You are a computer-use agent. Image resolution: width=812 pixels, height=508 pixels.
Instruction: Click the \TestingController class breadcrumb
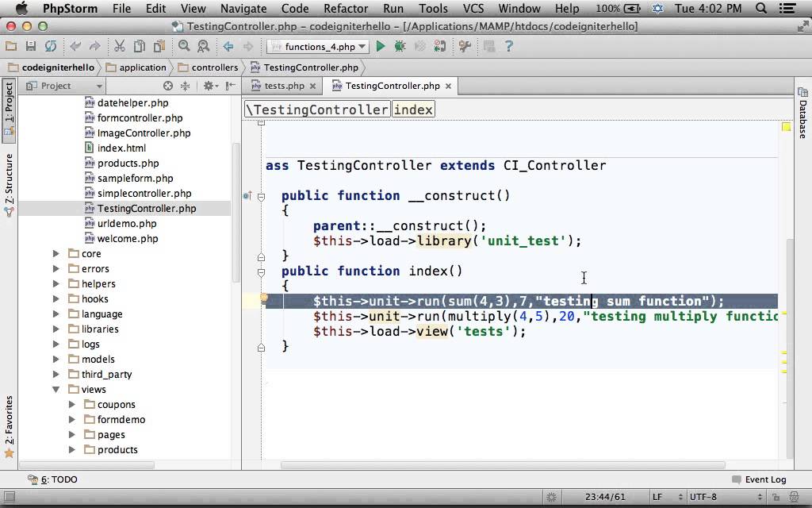[317, 110]
